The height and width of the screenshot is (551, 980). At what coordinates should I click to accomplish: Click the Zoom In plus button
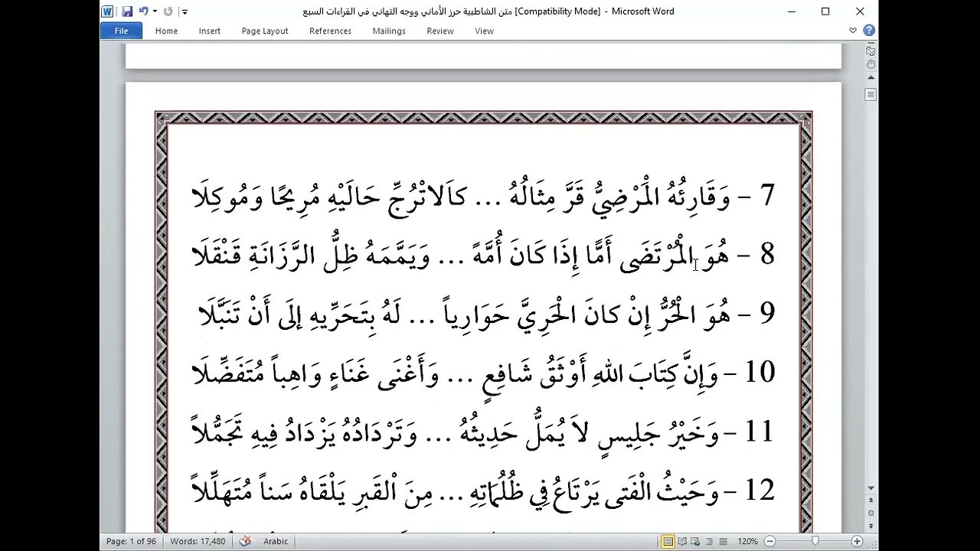click(x=857, y=541)
